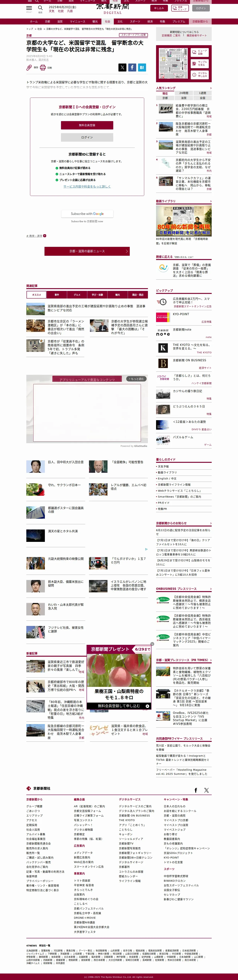Open スポーツ in main navigation
Image resolution: width=238 pixels, height=980 pixels.
(135, 22)
